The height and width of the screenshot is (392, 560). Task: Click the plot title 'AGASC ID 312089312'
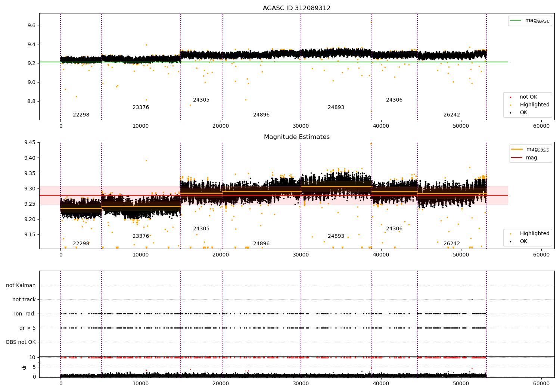tap(296, 8)
